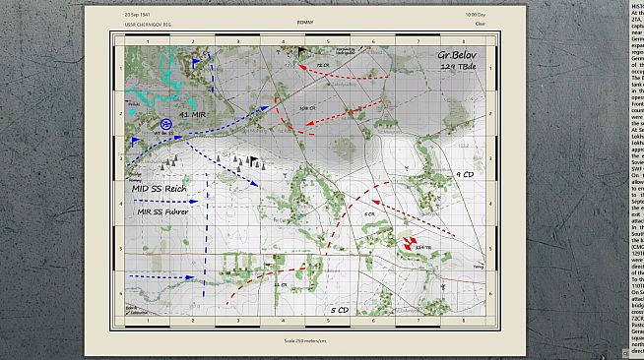Click the red arrowhead pointing at 72 CR
The image size is (644, 360).
pyautogui.click(x=302, y=67)
